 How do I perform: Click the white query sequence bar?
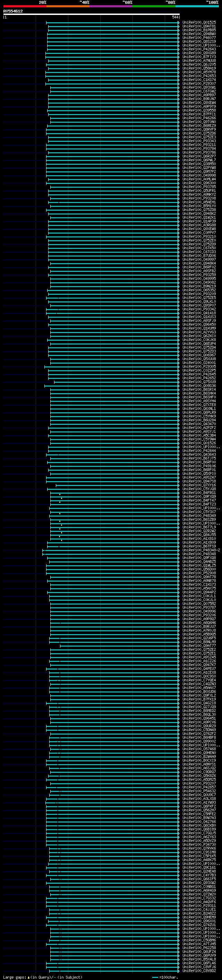[x=92, y=14]
